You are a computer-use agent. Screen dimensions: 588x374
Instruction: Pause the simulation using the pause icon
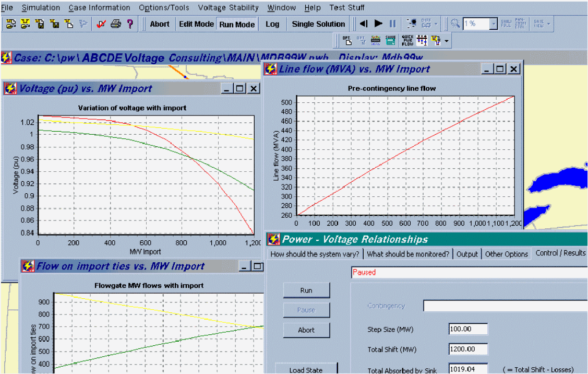(392, 24)
